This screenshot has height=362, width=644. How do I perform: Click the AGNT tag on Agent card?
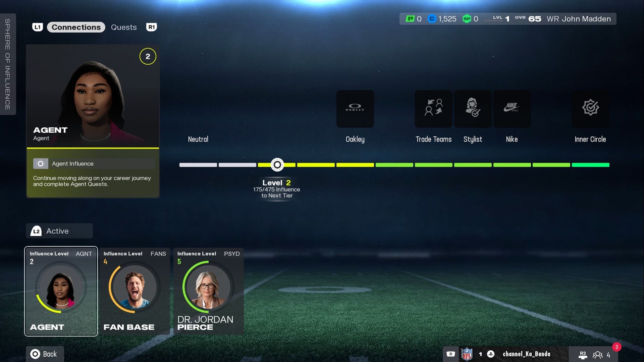(84, 254)
